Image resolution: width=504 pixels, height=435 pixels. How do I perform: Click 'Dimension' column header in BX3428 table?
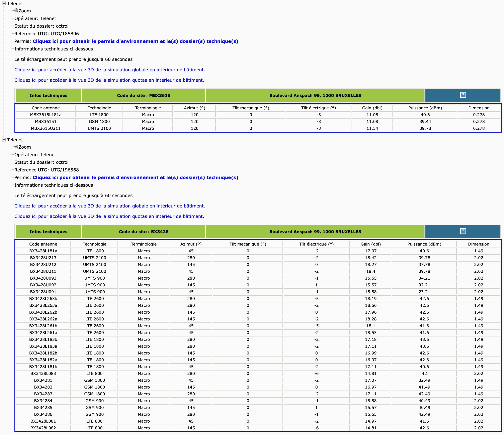click(479, 244)
